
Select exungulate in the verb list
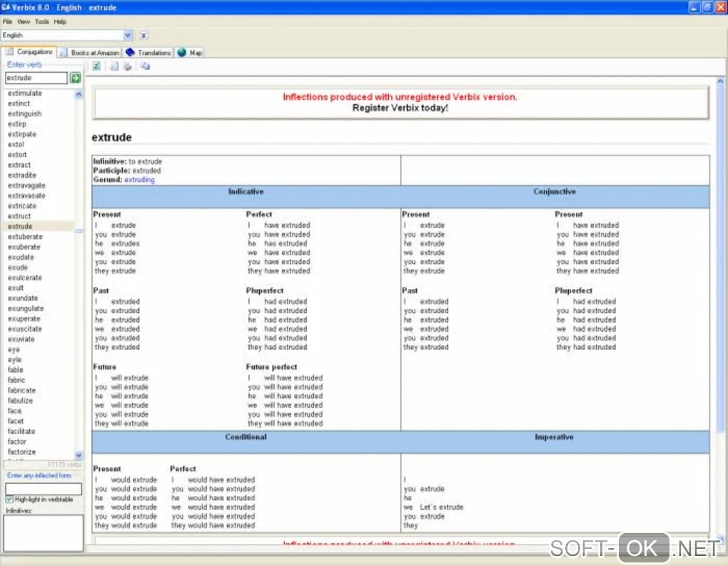26,308
